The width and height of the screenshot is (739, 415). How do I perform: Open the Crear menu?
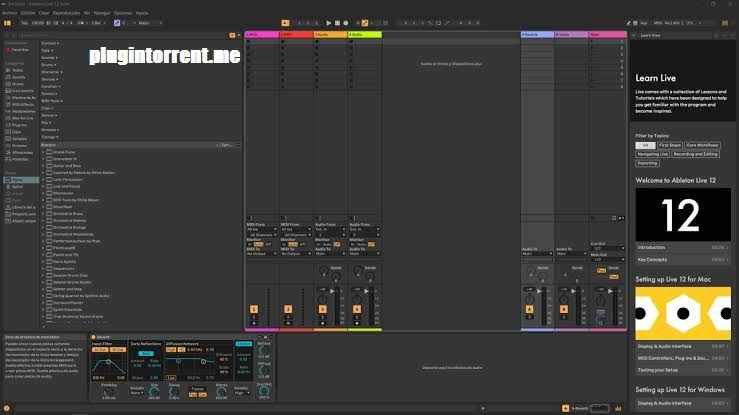pyautogui.click(x=44, y=13)
